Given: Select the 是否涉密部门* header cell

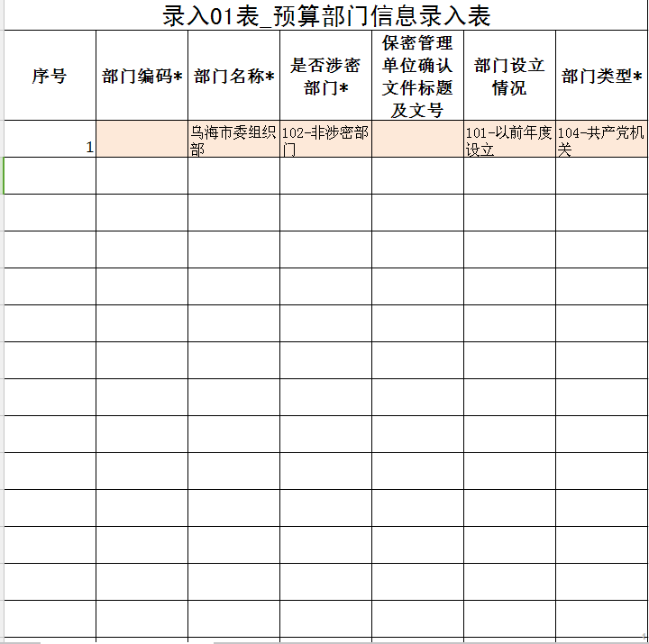Looking at the screenshot, I should [325, 76].
